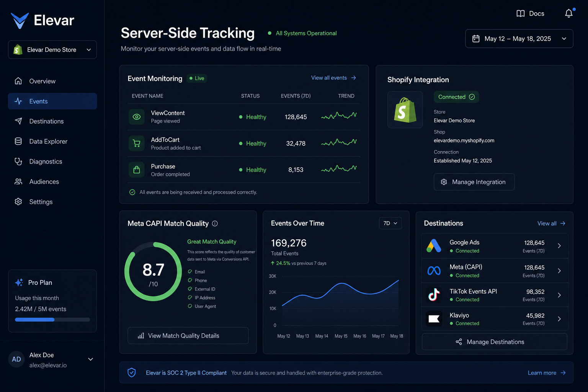588x392 pixels.
Task: Click the ViewContent eye icon
Action: pos(137,117)
